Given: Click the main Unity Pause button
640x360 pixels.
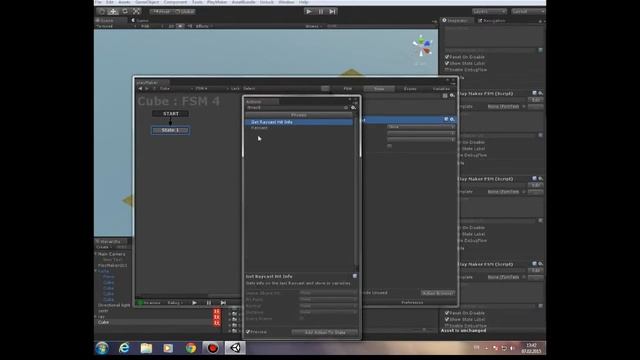Looking at the screenshot, I should pos(321,11).
